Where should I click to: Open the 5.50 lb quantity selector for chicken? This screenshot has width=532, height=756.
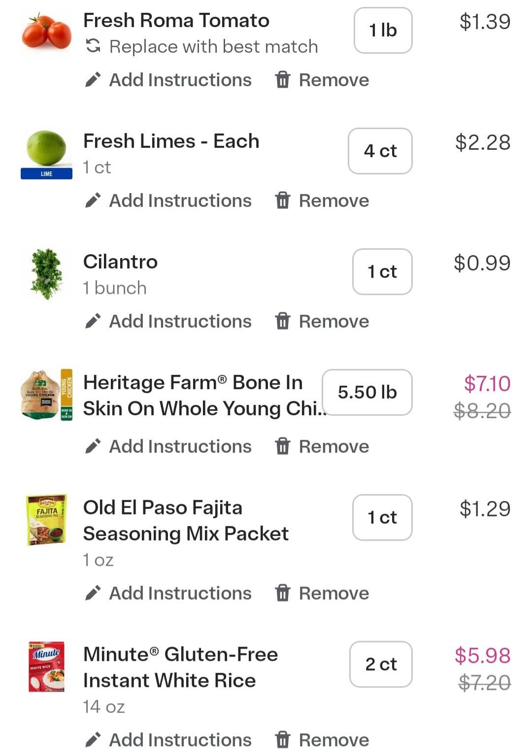click(367, 392)
